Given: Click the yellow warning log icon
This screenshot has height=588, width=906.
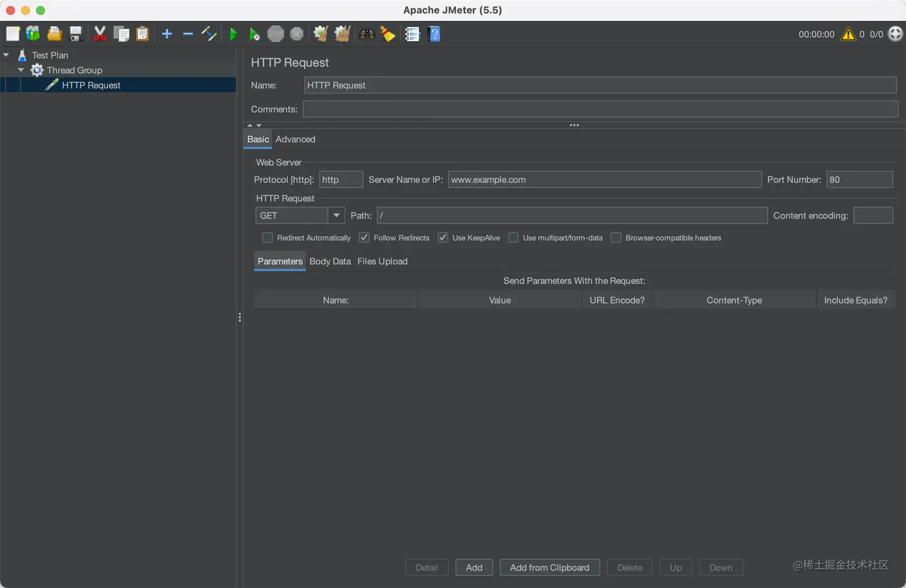Looking at the screenshot, I should (x=848, y=34).
